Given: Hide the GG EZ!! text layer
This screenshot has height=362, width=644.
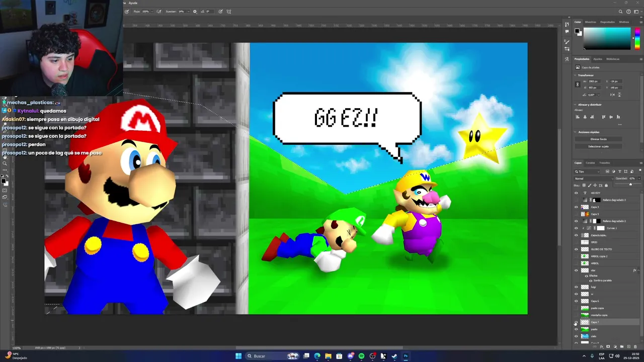Looking at the screenshot, I should 576,193.
